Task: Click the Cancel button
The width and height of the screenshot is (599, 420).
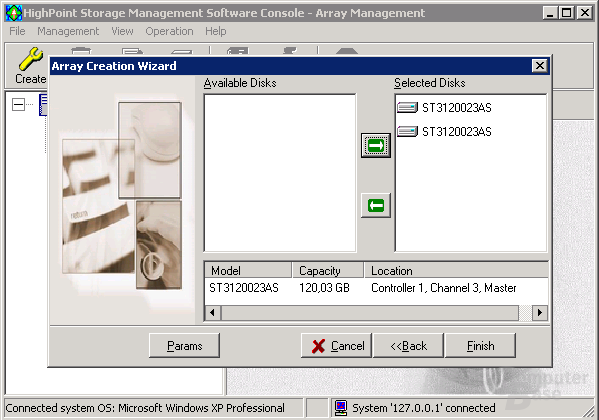Action: (x=336, y=345)
